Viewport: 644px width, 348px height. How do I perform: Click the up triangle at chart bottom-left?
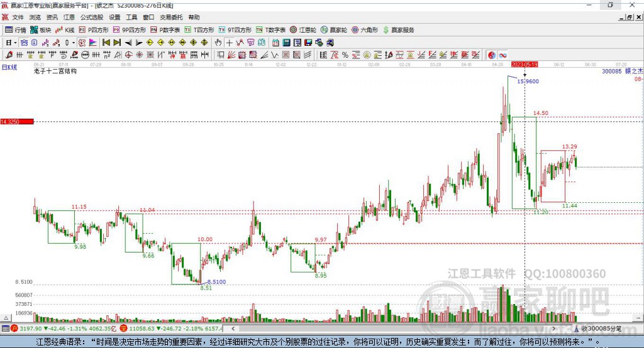click(x=6, y=318)
